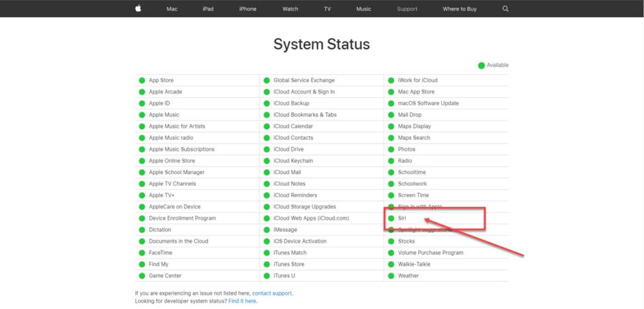This screenshot has width=644, height=309.
Task: Click green status dot beside Stocks
Action: pos(391,241)
